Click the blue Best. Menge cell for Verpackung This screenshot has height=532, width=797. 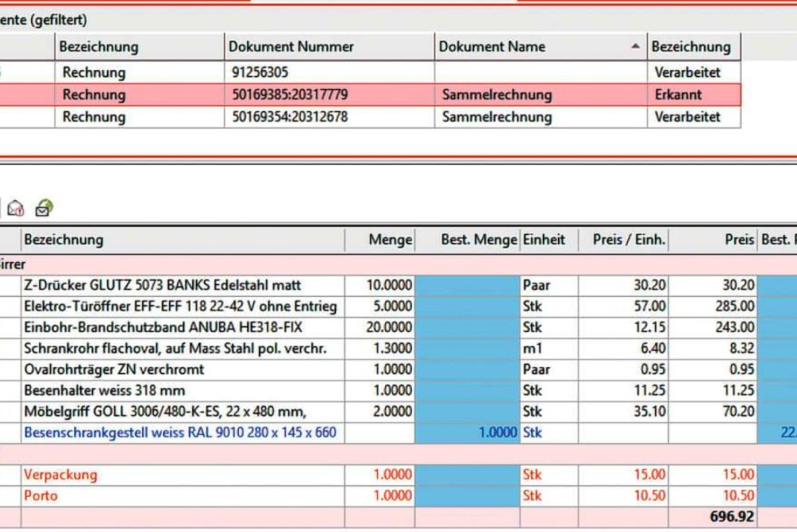click(x=468, y=475)
